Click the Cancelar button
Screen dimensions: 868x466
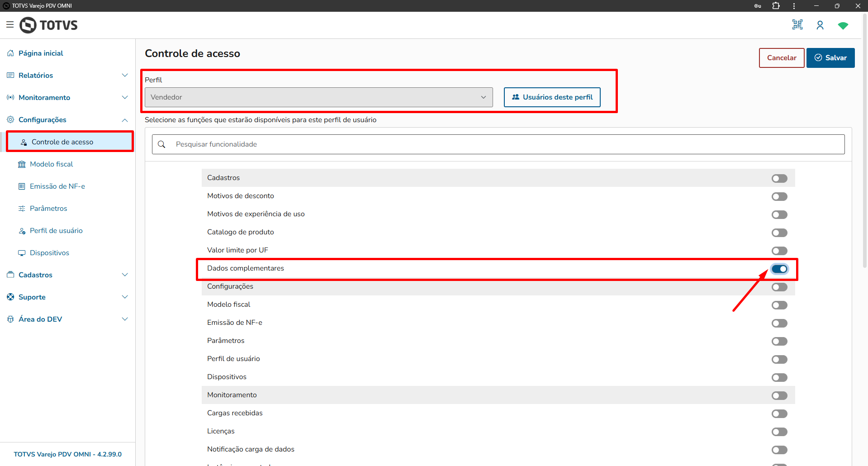click(782, 58)
